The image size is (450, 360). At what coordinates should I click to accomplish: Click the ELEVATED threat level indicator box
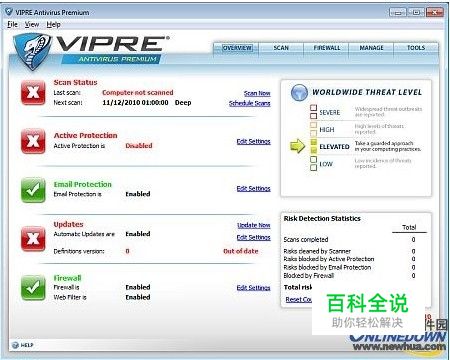click(x=313, y=147)
